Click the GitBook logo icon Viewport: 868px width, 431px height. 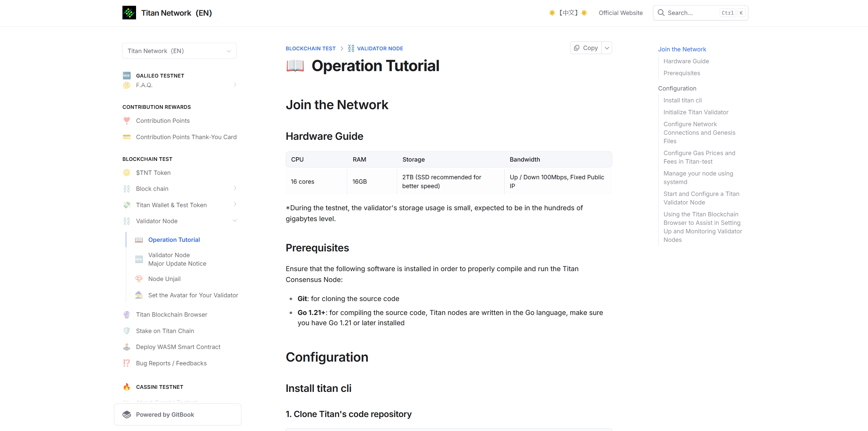[127, 414]
